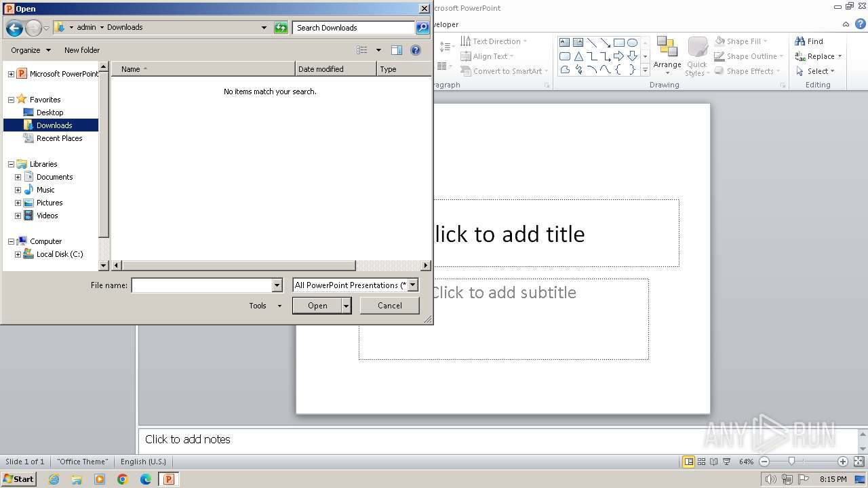Choose the Right Brace shape
The image size is (868, 488).
pyautogui.click(x=632, y=70)
